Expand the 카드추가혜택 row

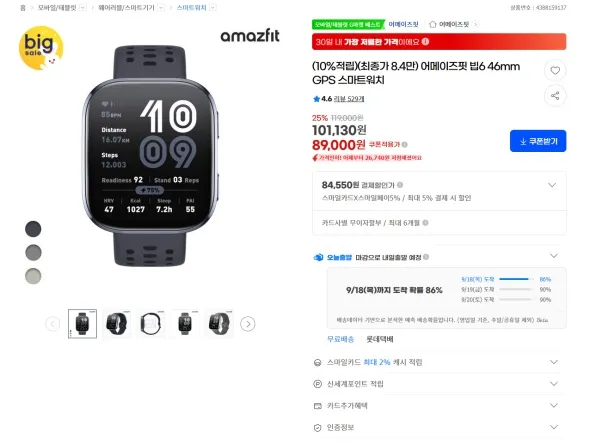click(439, 406)
